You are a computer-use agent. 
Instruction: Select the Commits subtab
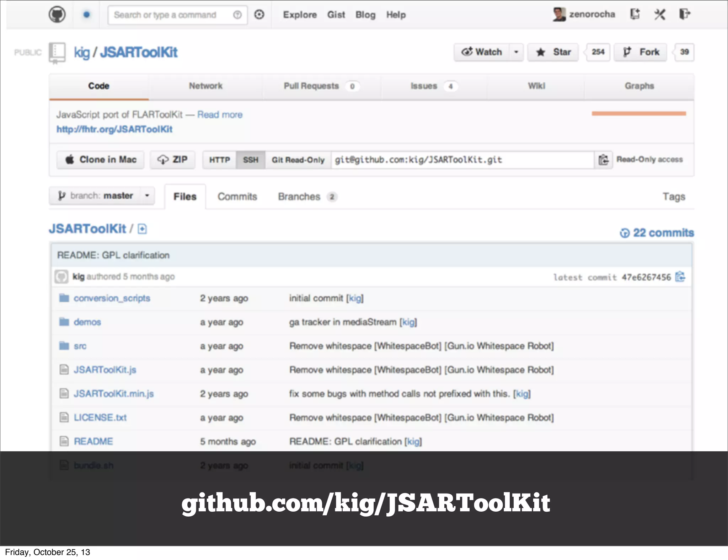pos(237,196)
